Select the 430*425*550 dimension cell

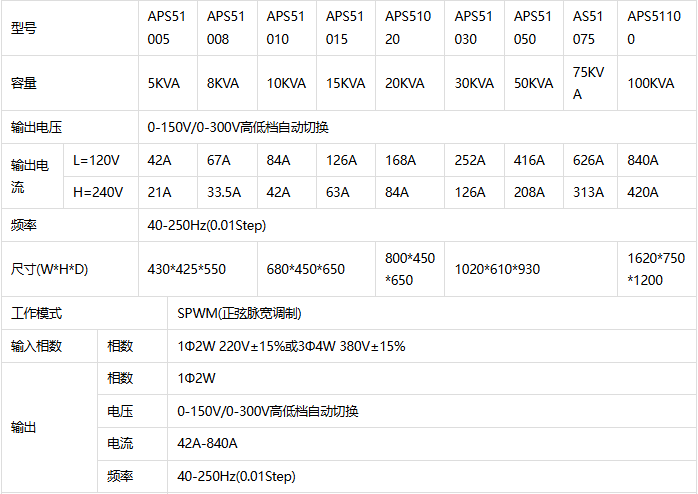pyautogui.click(x=187, y=269)
